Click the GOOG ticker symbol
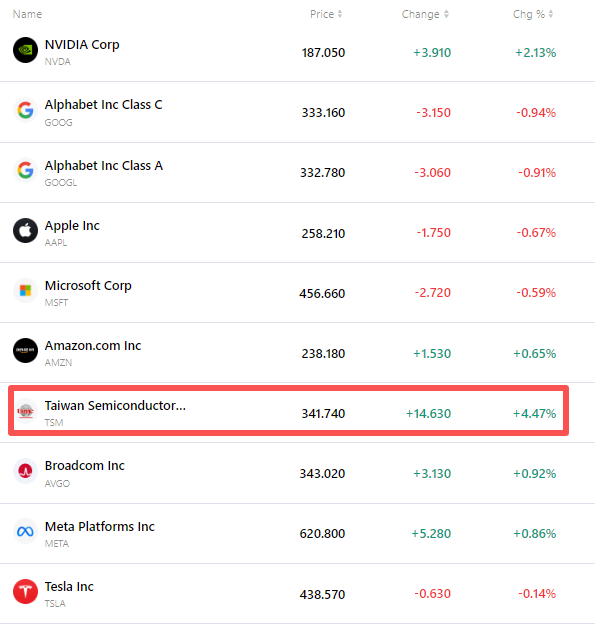This screenshot has width=595, height=624. (x=59, y=123)
